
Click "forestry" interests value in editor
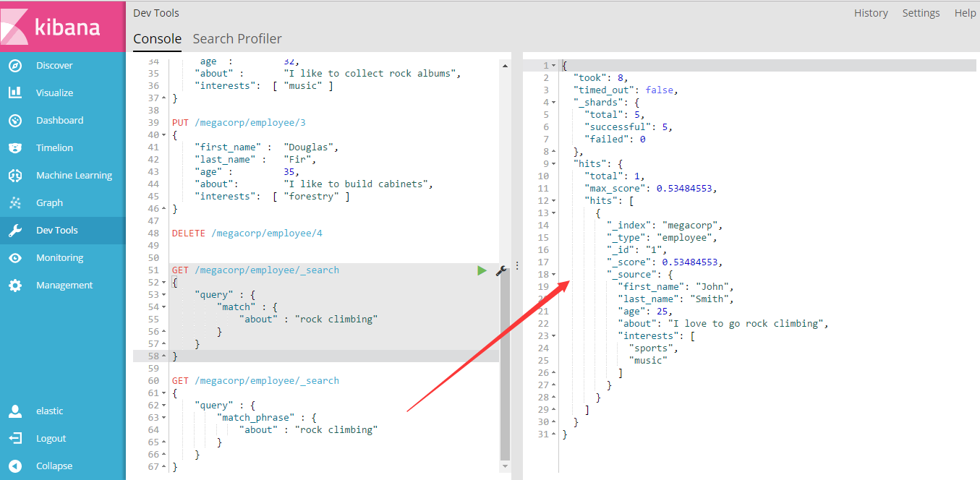[x=311, y=197]
